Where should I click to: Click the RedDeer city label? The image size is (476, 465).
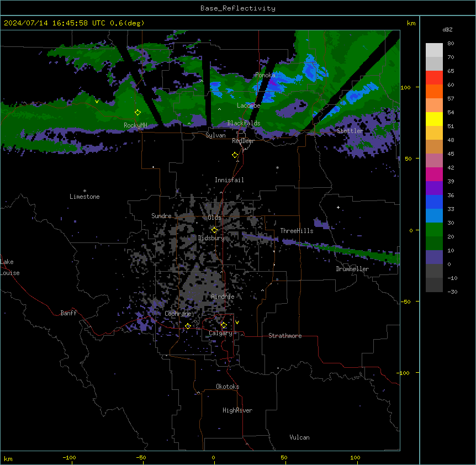(243, 141)
